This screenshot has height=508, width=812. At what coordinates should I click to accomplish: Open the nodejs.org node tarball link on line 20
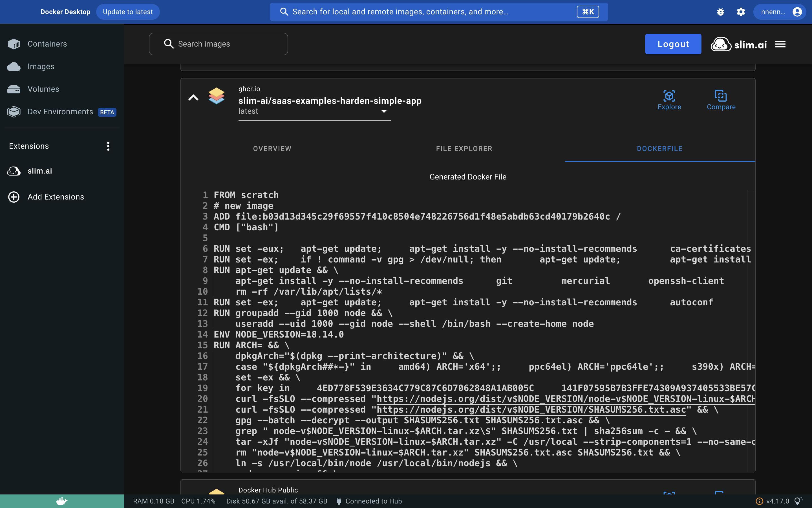[x=566, y=399]
